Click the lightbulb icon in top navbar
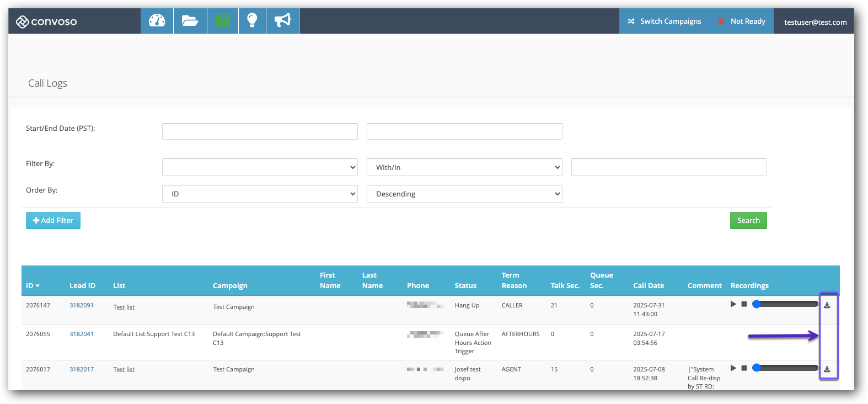The image size is (868, 404). pyautogui.click(x=252, y=21)
